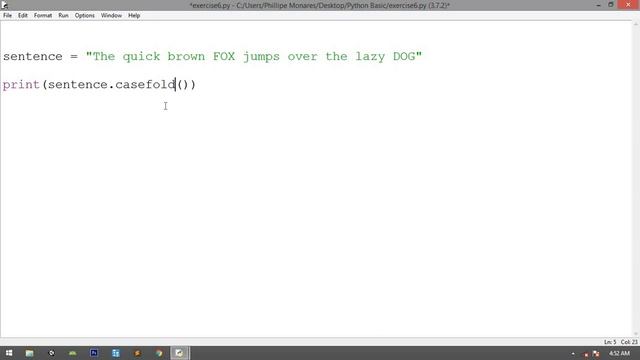
Task: Minimize the IDLE editor window
Action: click(x=598, y=5)
